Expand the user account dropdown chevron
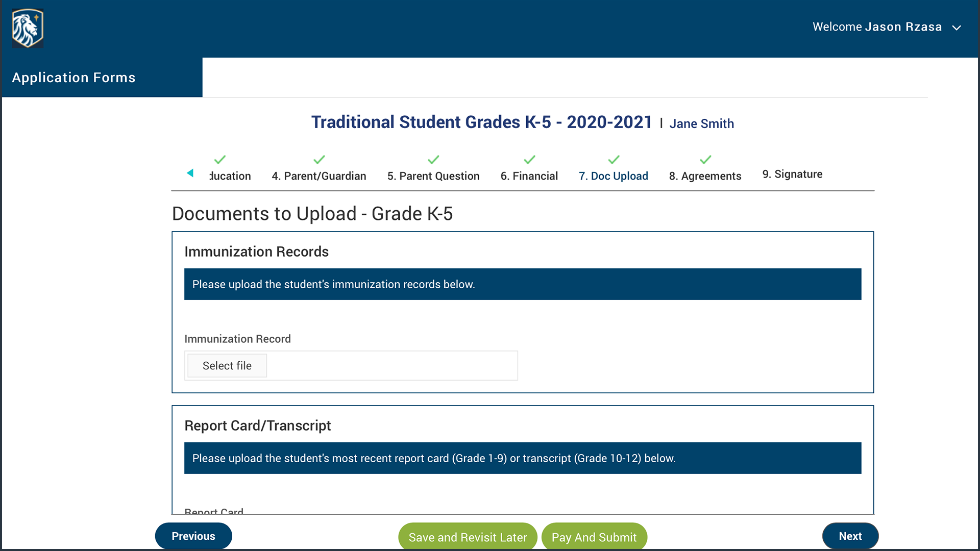This screenshot has width=980, height=551. tap(957, 28)
